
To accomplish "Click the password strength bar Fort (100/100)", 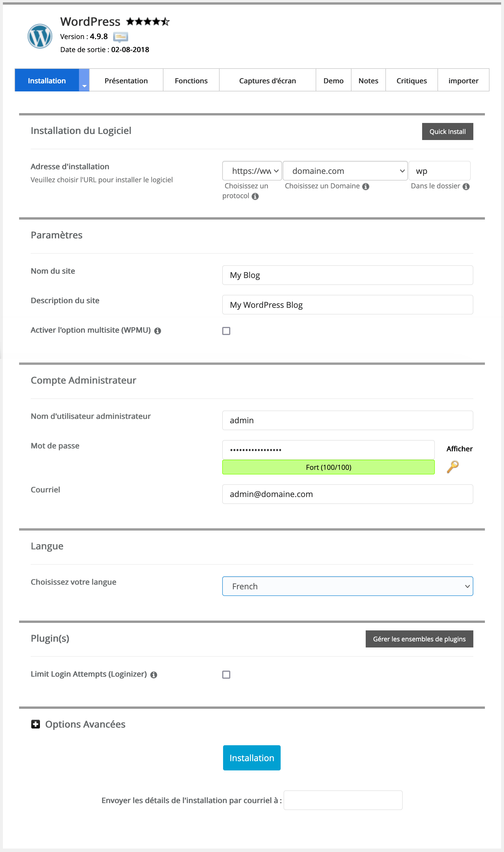I will click(x=328, y=467).
